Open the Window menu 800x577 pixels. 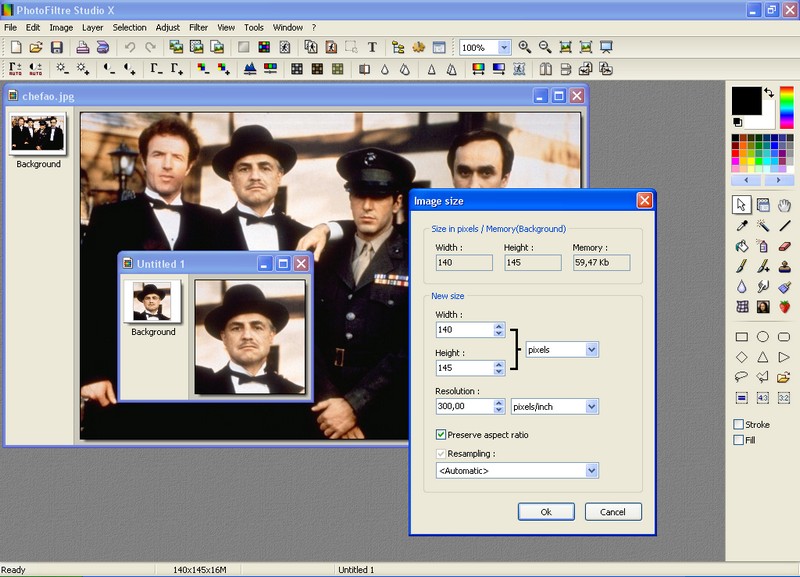click(x=288, y=28)
